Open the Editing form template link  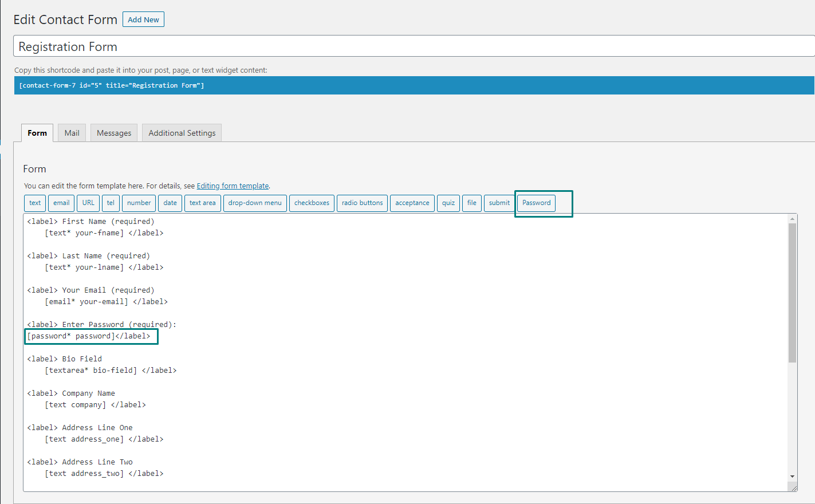pyautogui.click(x=233, y=186)
